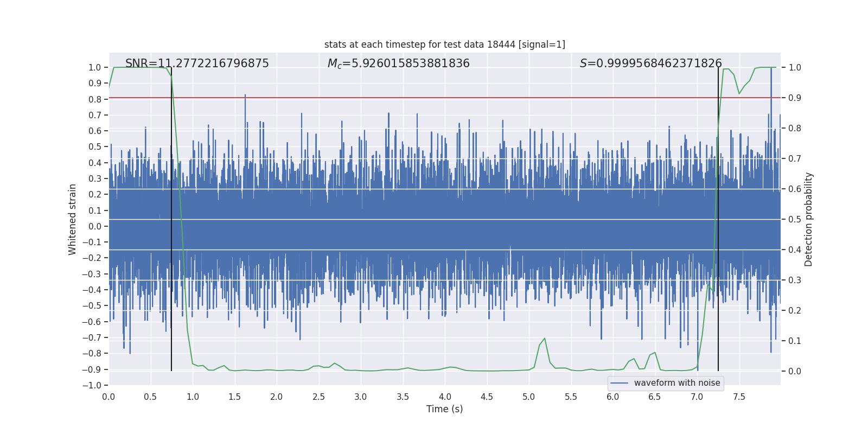Click the plot title for test data 18444
868x434 pixels.
pos(444,44)
